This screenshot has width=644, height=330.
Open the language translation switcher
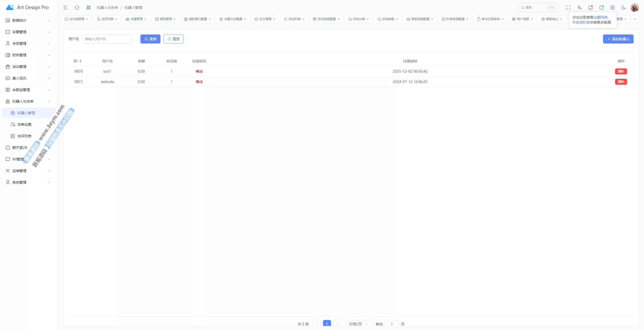click(579, 8)
